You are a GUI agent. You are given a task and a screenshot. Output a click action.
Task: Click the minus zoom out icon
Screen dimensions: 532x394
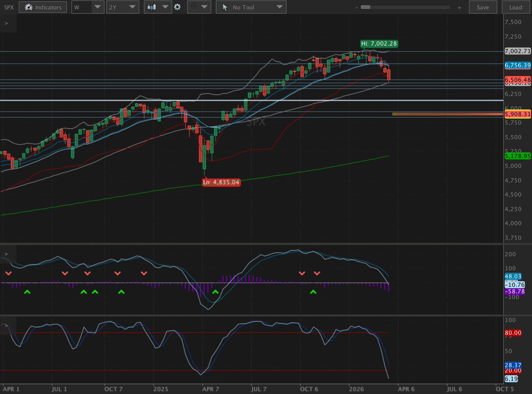tap(356, 8)
